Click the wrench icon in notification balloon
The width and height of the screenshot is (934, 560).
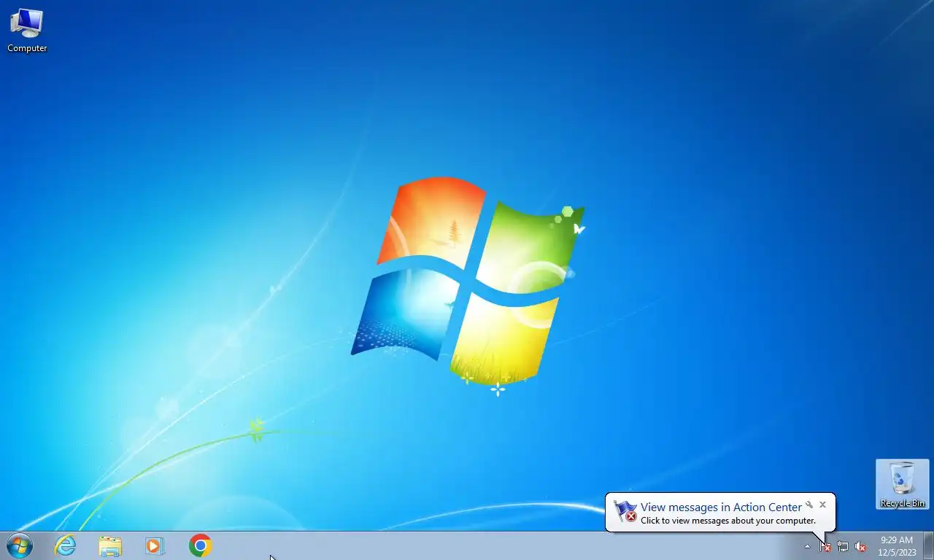coord(809,505)
